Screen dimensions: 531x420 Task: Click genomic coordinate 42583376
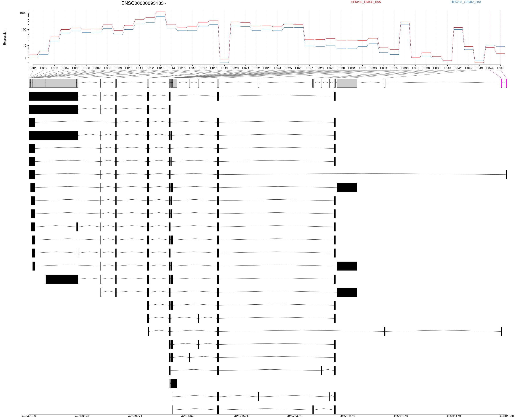coord(347,416)
